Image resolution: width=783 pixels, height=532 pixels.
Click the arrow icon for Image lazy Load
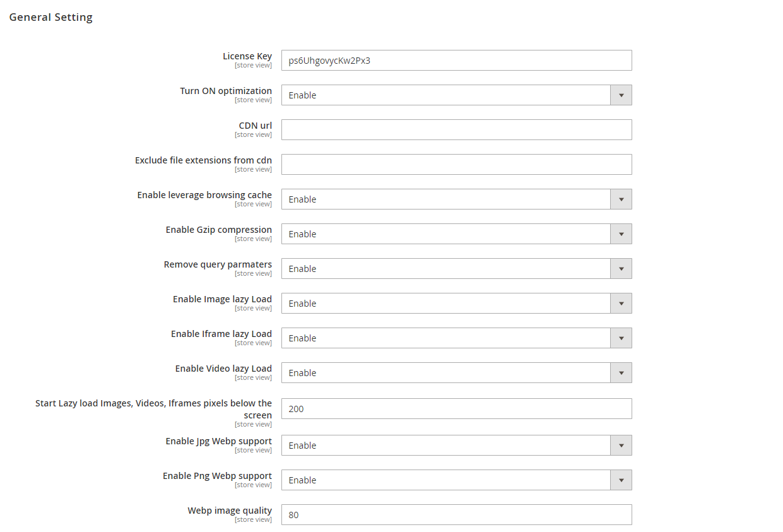tap(621, 304)
